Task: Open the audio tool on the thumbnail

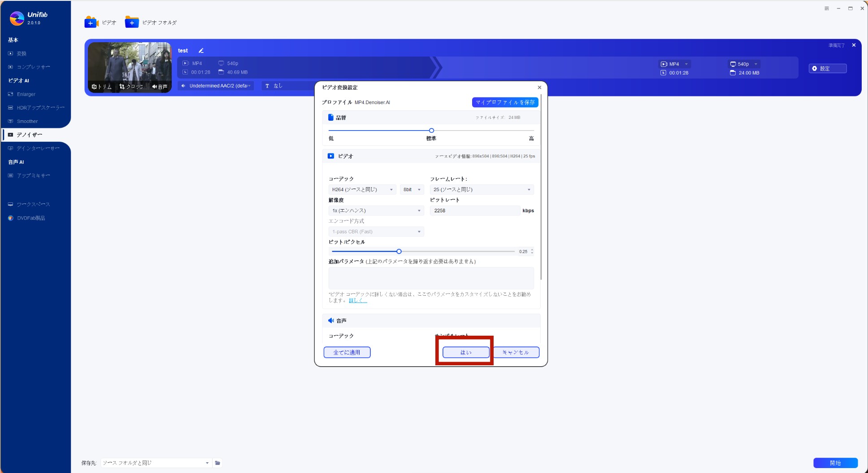Action: coord(160,87)
